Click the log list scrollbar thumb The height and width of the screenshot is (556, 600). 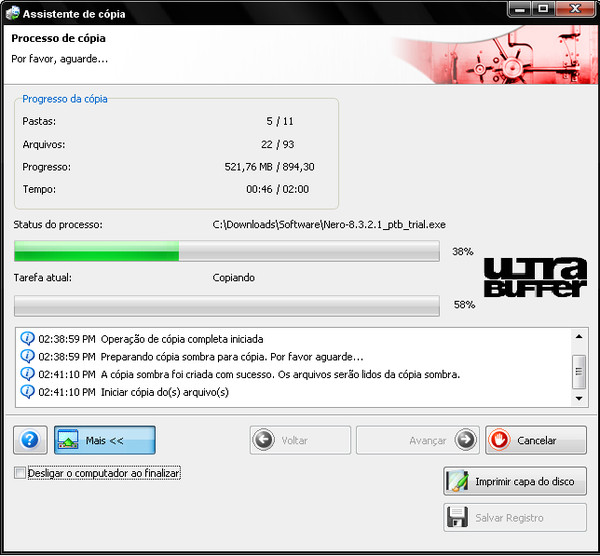[x=579, y=372]
